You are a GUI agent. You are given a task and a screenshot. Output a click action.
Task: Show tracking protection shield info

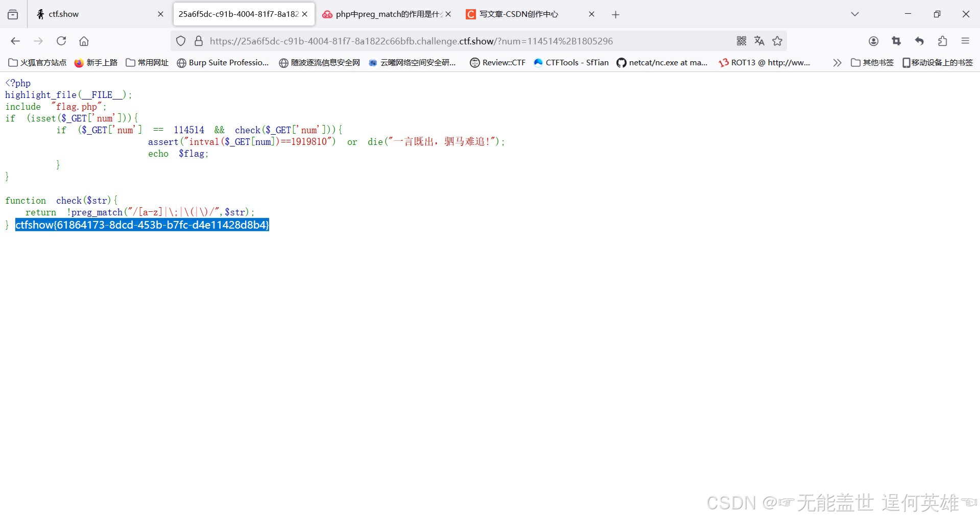click(181, 41)
